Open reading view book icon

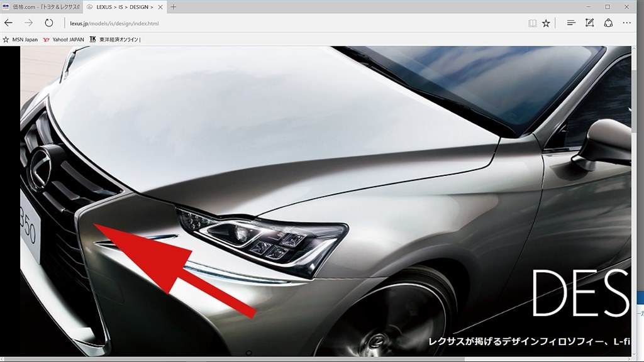coord(532,23)
